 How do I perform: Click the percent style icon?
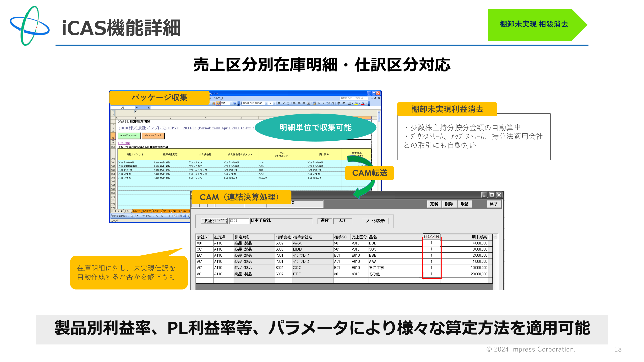319,103
